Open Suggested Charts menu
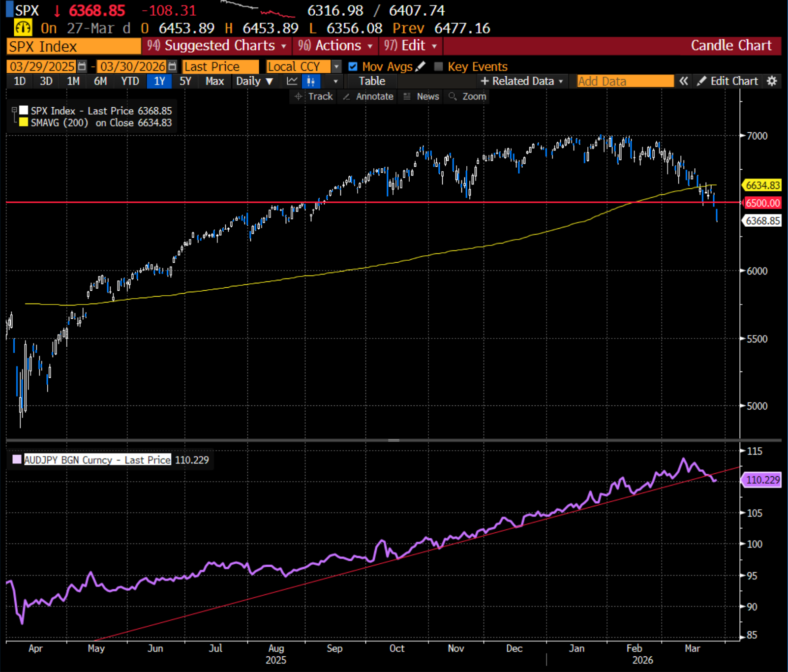Image resolution: width=788 pixels, height=672 pixels. [217, 46]
